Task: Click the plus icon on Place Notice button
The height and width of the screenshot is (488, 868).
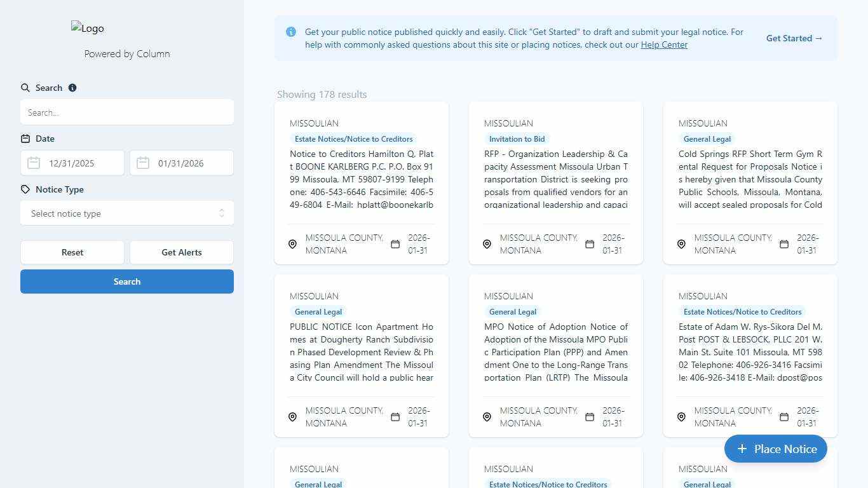Action: point(742,449)
